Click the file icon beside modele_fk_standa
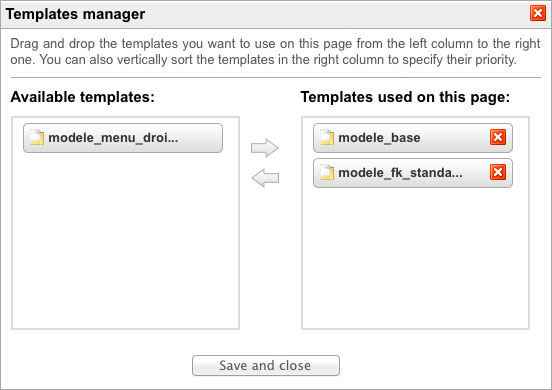 pyautogui.click(x=327, y=172)
